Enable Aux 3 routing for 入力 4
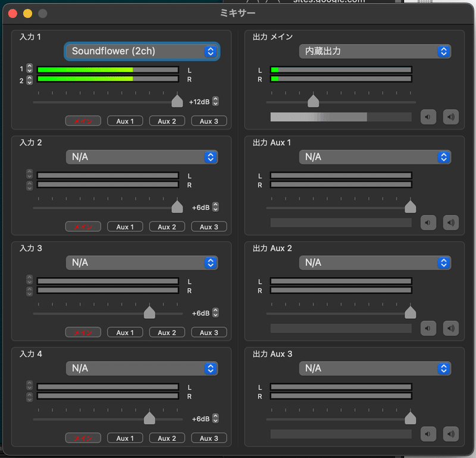 click(x=209, y=438)
